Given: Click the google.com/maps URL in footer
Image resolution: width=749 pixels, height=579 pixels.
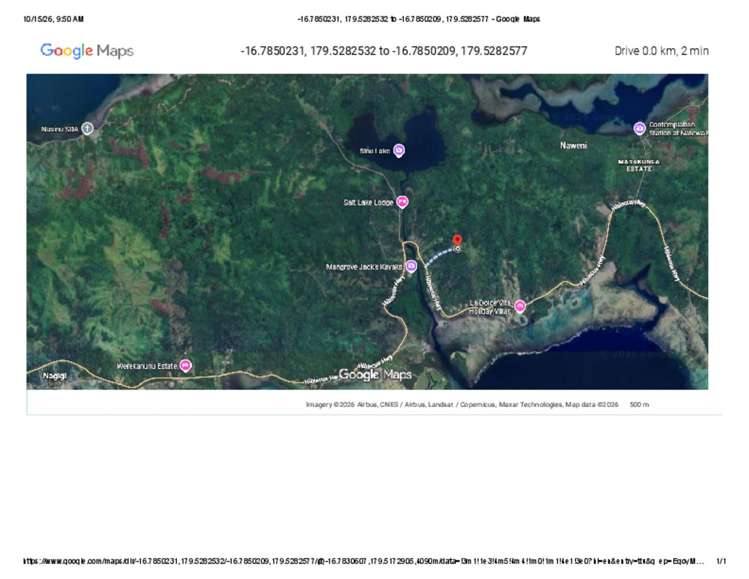Looking at the screenshot, I should tap(363, 561).
